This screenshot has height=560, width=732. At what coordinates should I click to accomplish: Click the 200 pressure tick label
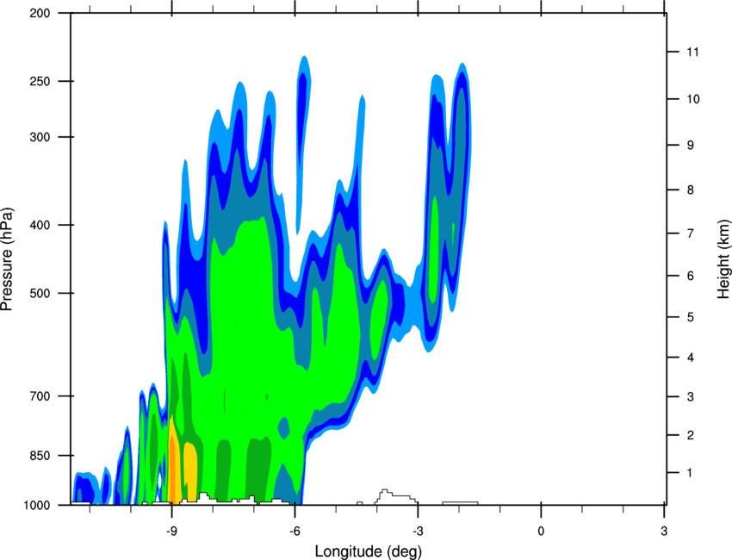pos(40,13)
